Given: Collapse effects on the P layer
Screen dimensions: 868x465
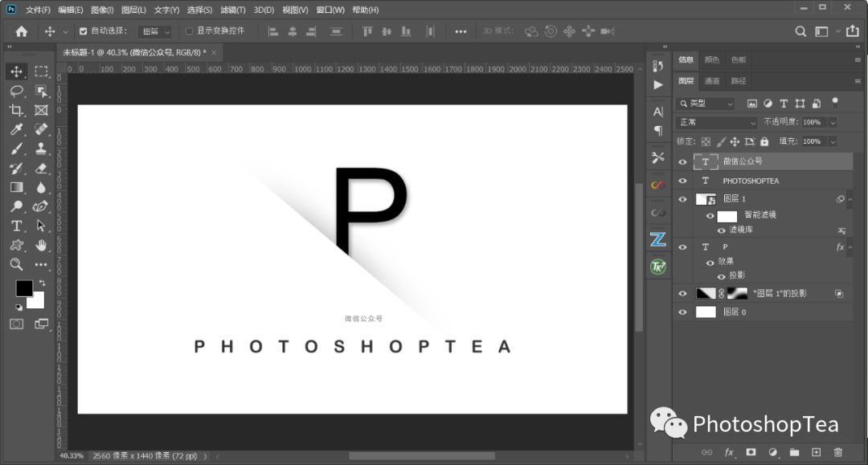Looking at the screenshot, I should pyautogui.click(x=852, y=247).
